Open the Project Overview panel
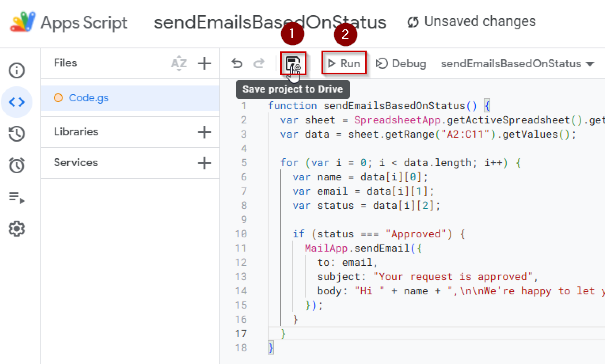The image size is (605, 364). tap(17, 70)
